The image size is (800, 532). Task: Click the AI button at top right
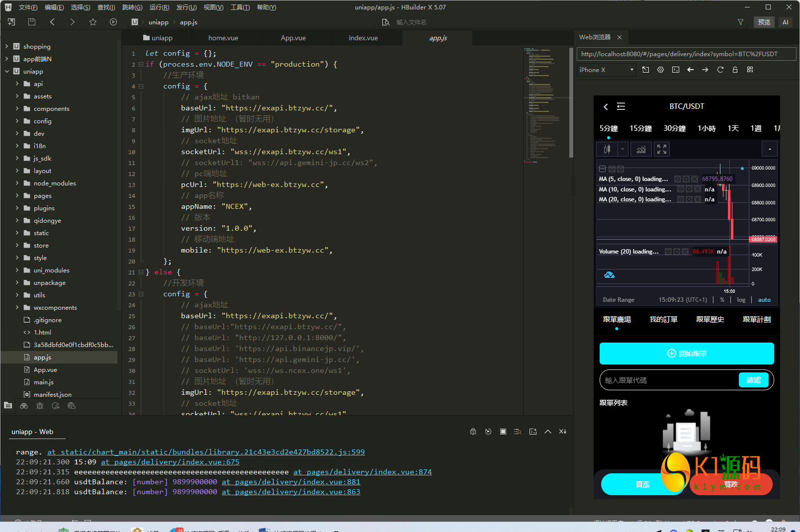(786, 22)
